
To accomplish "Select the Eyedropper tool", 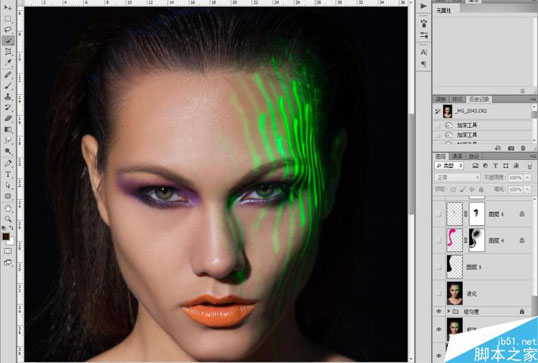I will (8, 63).
